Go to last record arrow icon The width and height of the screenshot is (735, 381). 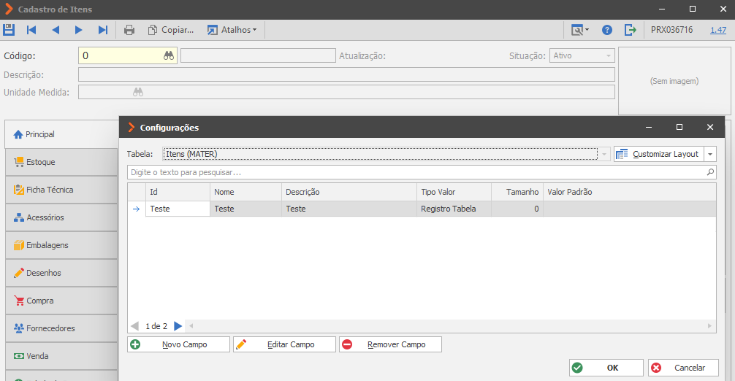[x=103, y=30]
